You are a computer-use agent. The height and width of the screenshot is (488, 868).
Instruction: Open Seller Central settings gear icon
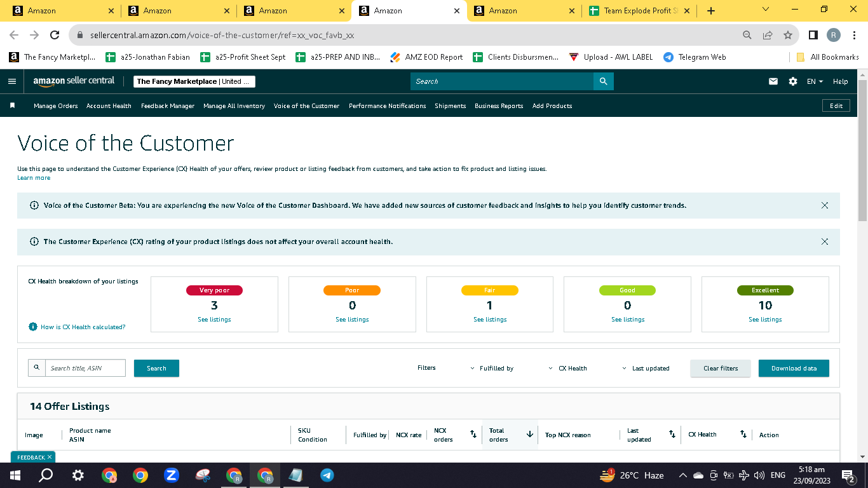793,81
